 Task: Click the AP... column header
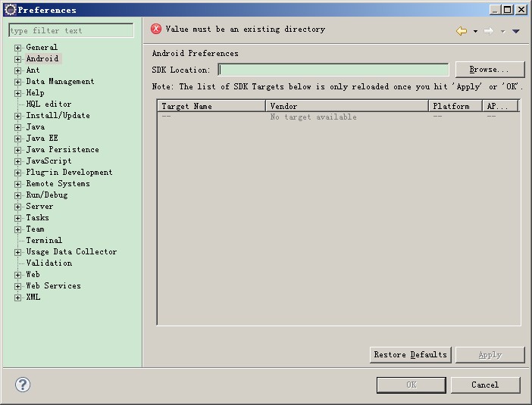[x=501, y=106]
